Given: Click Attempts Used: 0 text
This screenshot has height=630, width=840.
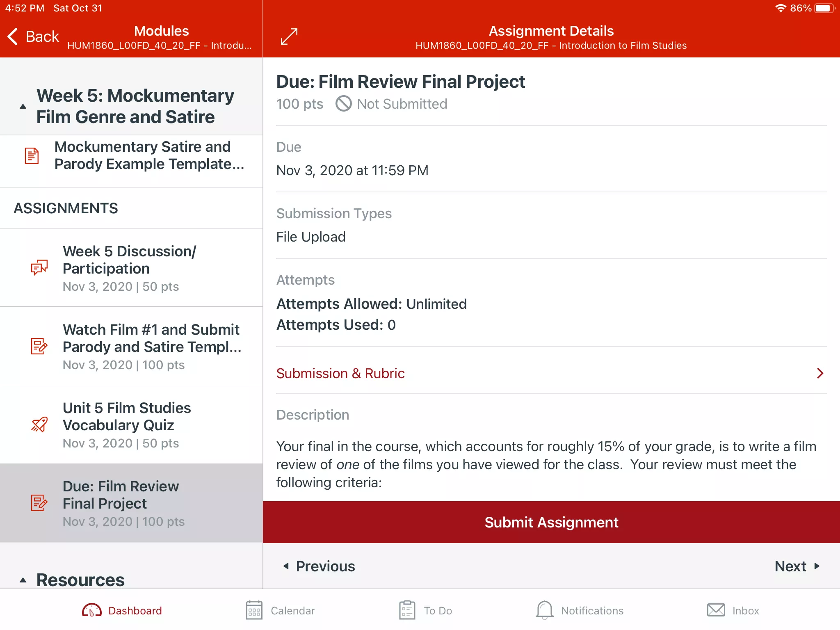Looking at the screenshot, I should click(336, 325).
